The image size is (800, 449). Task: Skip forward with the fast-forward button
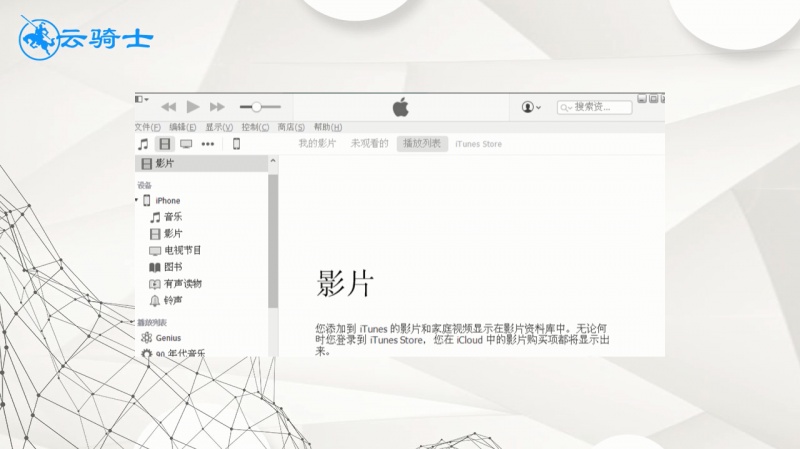pyautogui.click(x=217, y=107)
